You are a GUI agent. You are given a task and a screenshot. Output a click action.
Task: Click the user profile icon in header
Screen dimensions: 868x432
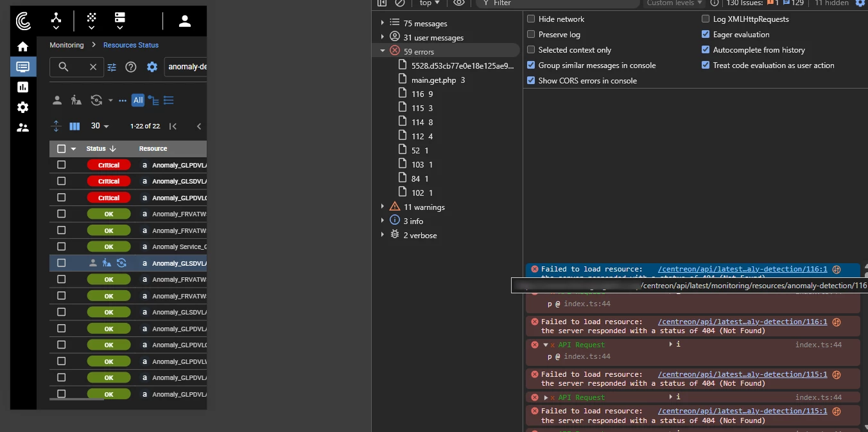[185, 21]
